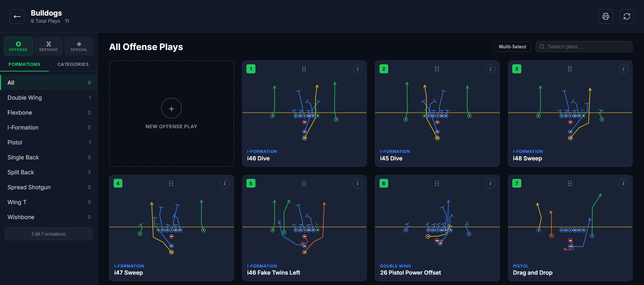Show All formations in sidebar
This screenshot has width=644, height=285.
(x=49, y=83)
